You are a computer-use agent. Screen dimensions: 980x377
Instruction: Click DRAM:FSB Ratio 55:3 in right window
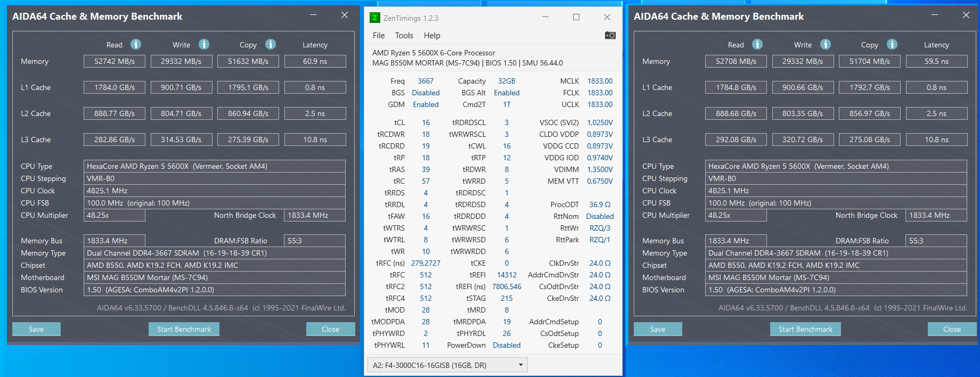936,241
